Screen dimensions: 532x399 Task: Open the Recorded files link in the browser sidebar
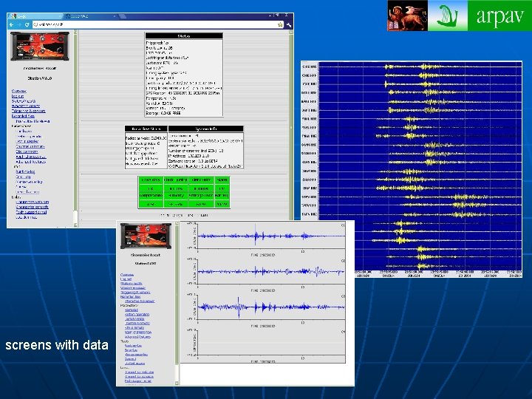pyautogui.click(x=23, y=116)
